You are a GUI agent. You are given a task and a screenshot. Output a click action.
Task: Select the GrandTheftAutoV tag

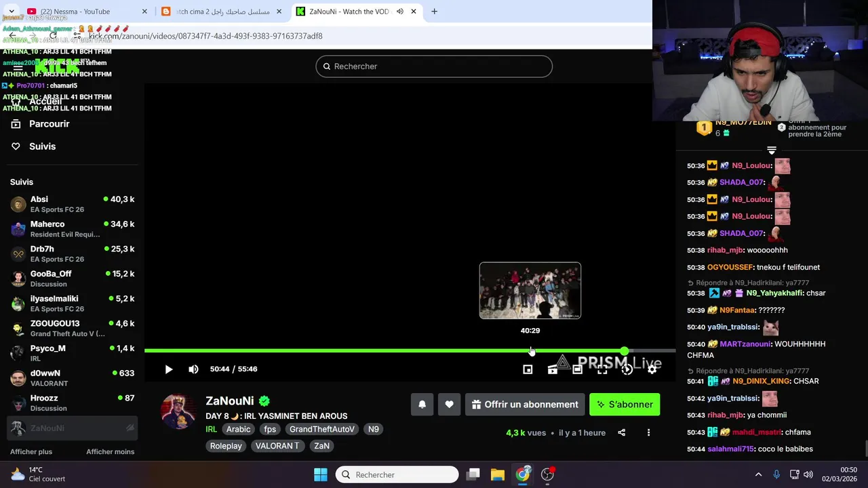(322, 429)
